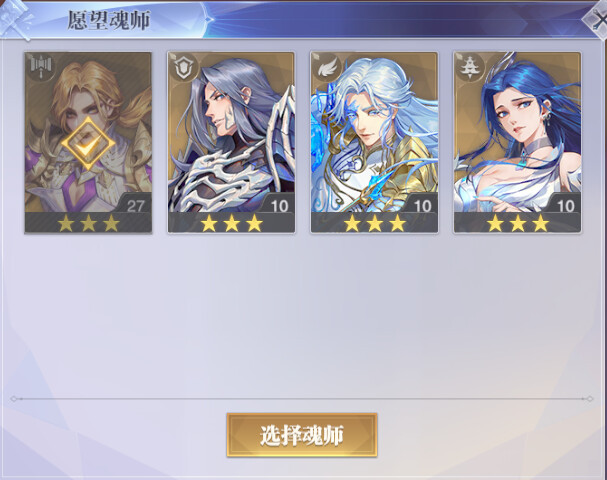This screenshot has width=607, height=480.
Task: Confirm with the 选择魂师 button
Action: coord(302,435)
